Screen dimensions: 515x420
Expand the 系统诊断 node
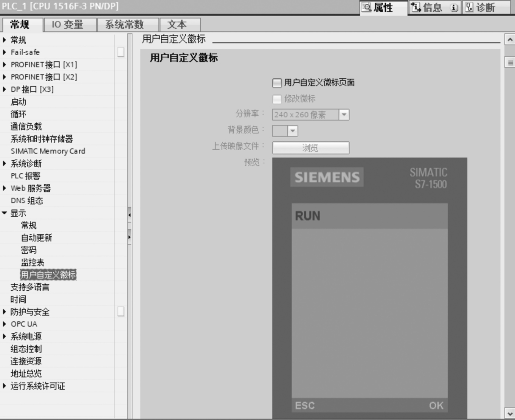point(4,163)
